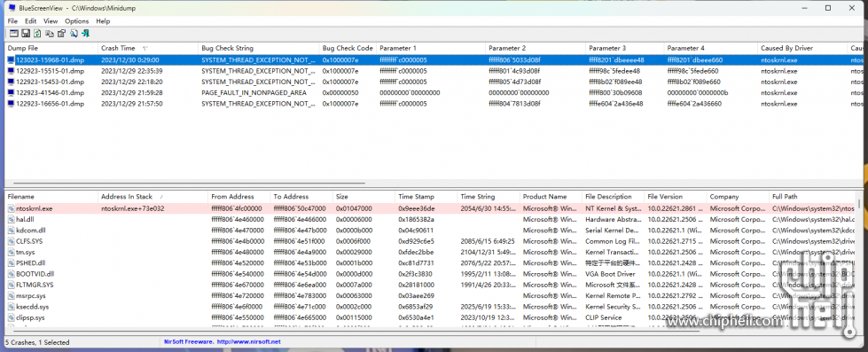
Task: Click the Common Log Fil... description
Action: [614, 241]
